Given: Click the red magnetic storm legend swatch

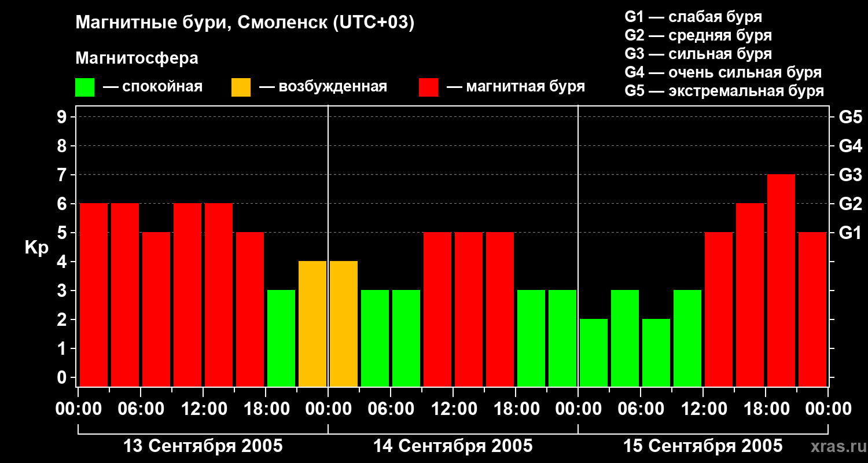Looking at the screenshot, I should (428, 87).
